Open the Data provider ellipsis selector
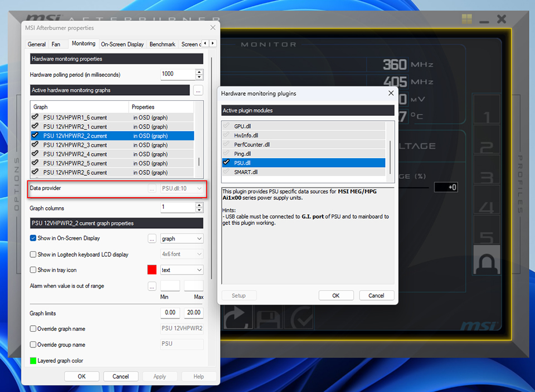Screen dimensions: 535x392 [x=152, y=188]
